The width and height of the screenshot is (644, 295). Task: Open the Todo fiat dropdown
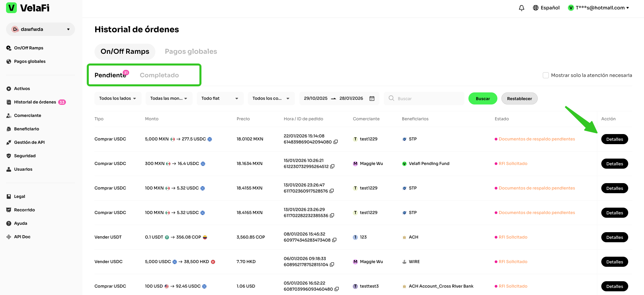pos(220,98)
